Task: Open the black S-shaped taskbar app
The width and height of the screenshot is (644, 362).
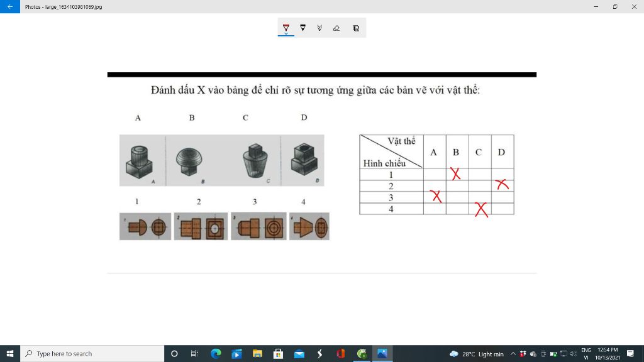Action: pyautogui.click(x=319, y=353)
